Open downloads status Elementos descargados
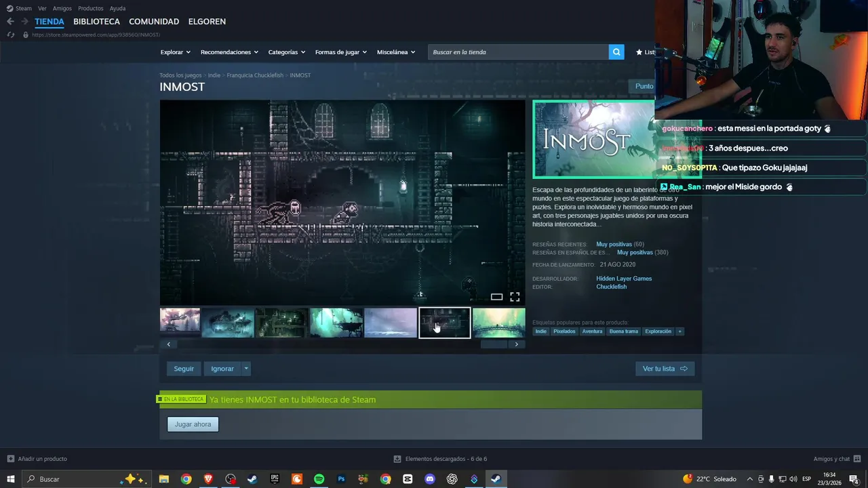The image size is (868, 488). point(440,459)
